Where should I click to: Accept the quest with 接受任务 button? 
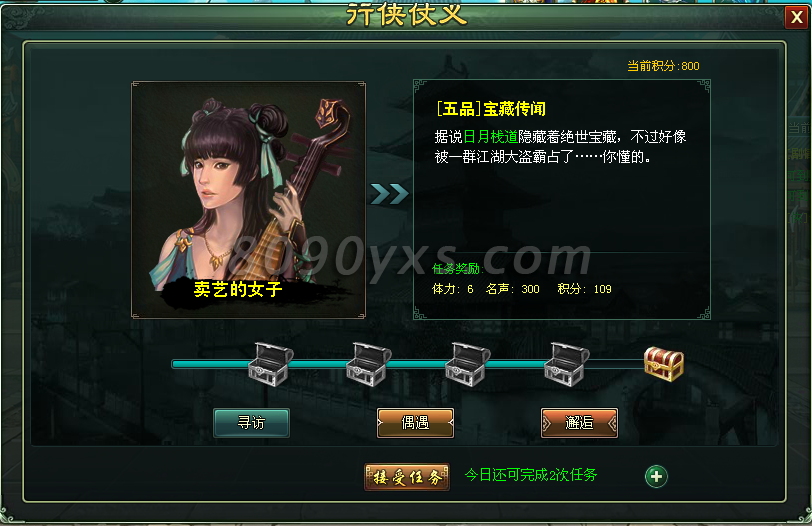(407, 477)
